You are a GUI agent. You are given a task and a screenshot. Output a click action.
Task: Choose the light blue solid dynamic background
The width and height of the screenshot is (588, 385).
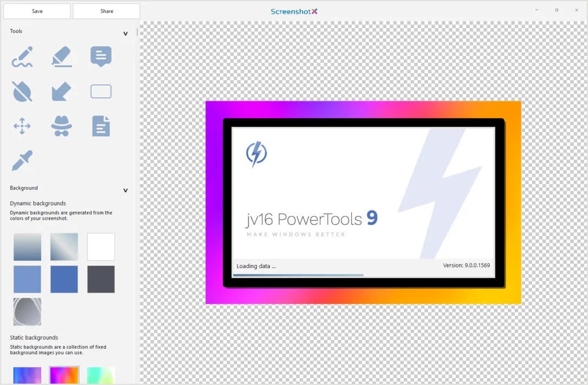[x=28, y=279]
